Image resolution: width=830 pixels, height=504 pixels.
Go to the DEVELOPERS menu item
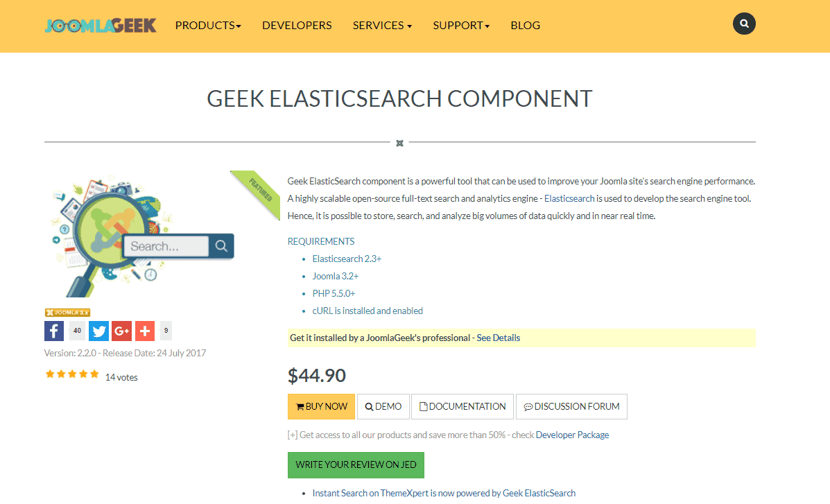point(297,25)
